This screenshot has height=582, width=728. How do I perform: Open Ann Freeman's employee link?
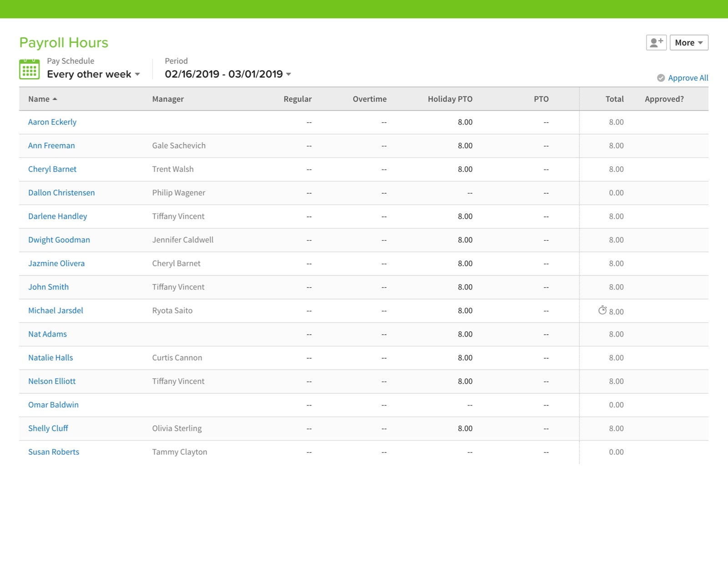pyautogui.click(x=51, y=146)
